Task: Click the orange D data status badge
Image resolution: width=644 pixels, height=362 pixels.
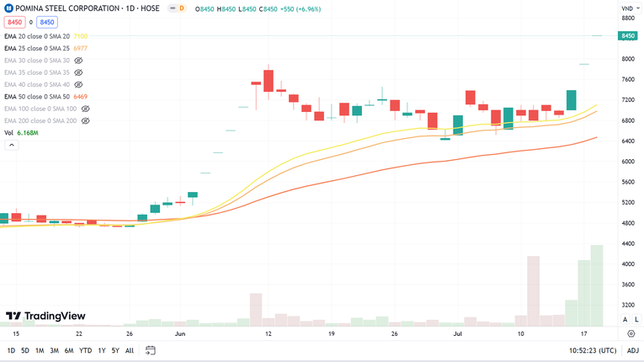Action: point(182,8)
